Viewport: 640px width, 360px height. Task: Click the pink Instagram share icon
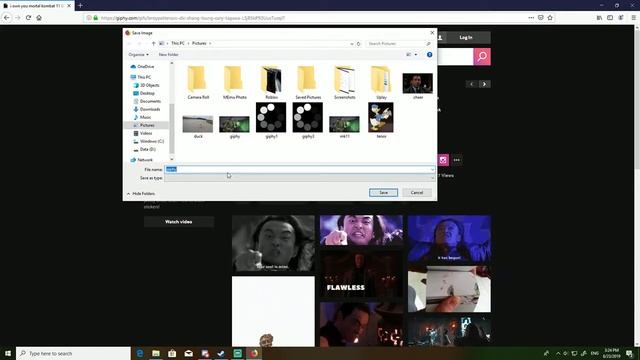pyautogui.click(x=443, y=160)
